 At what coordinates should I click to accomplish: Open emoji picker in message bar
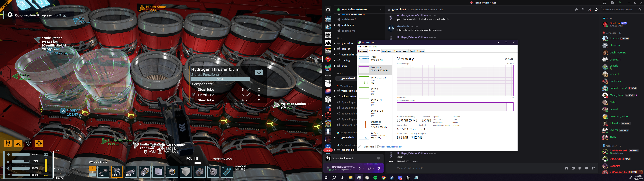tap(586, 168)
